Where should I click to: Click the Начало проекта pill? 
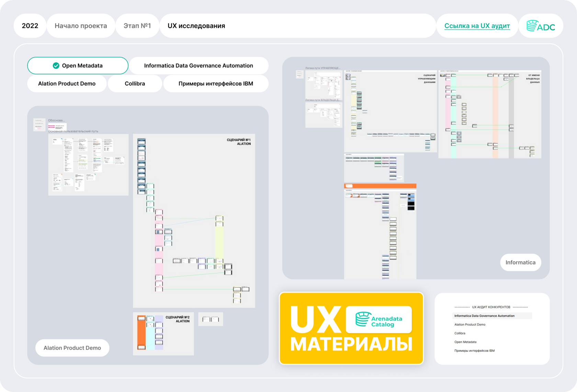point(81,26)
